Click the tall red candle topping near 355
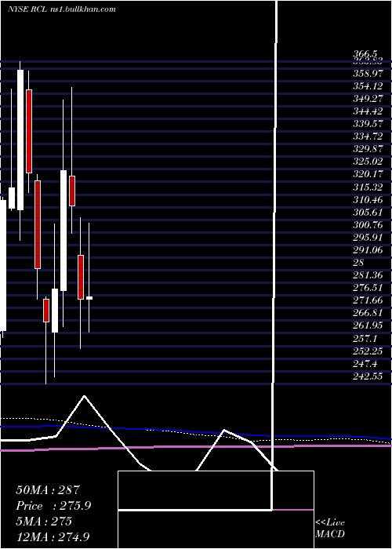Viewport: 392px width, 549px height. 29,131
